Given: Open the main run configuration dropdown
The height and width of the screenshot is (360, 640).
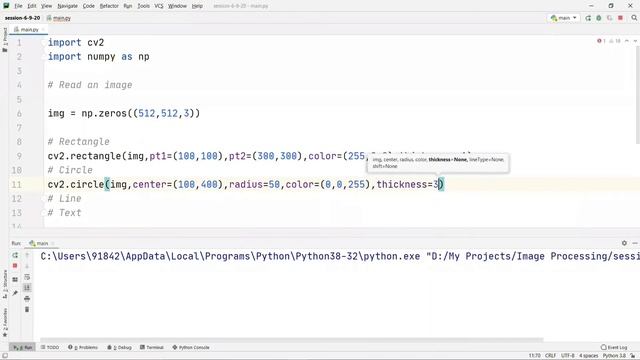Looking at the screenshot, I should (x=564, y=18).
